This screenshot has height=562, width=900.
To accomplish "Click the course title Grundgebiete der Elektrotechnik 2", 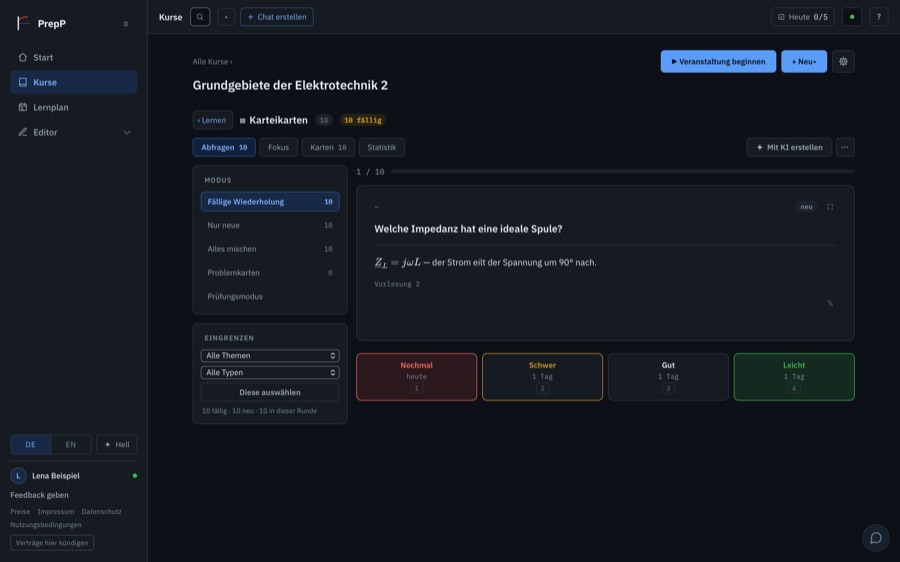I will click(290, 86).
